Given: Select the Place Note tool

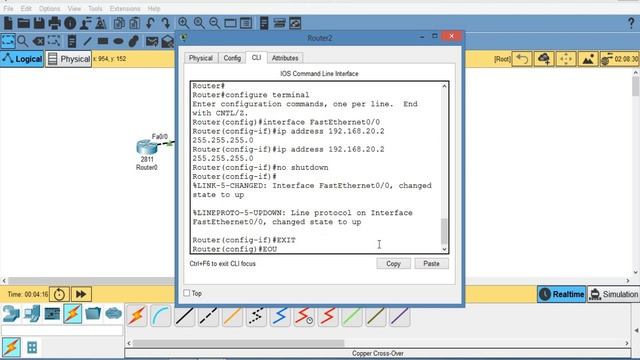Looking at the screenshot, I should click(72, 41).
